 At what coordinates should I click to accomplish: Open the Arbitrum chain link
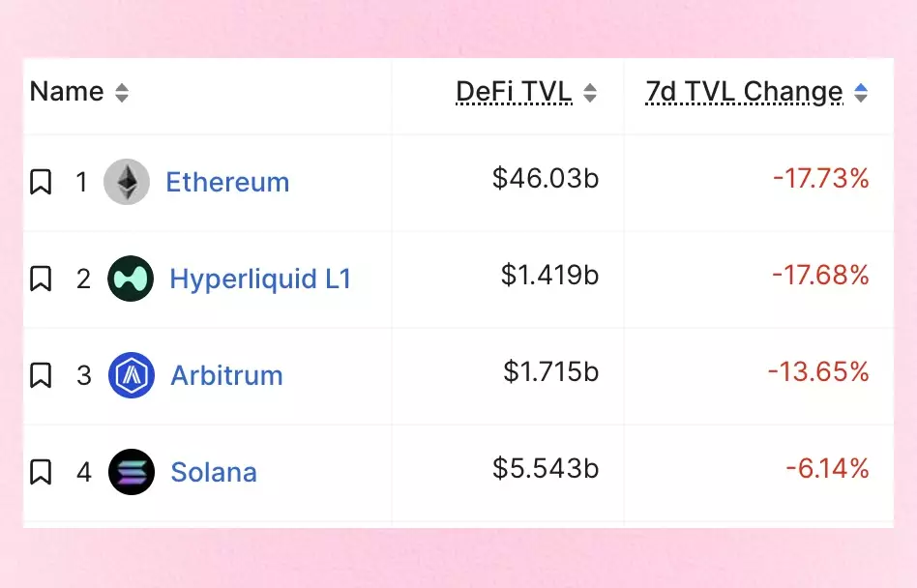point(227,375)
